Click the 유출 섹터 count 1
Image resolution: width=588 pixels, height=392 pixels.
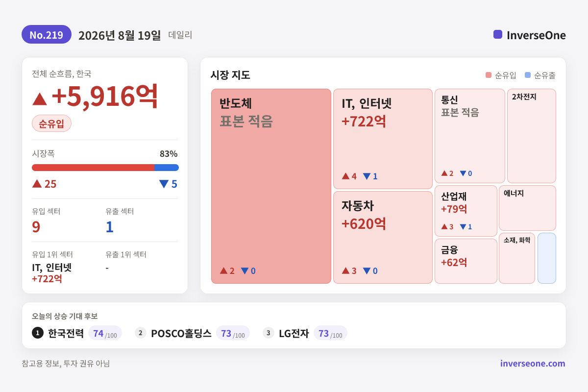(109, 227)
